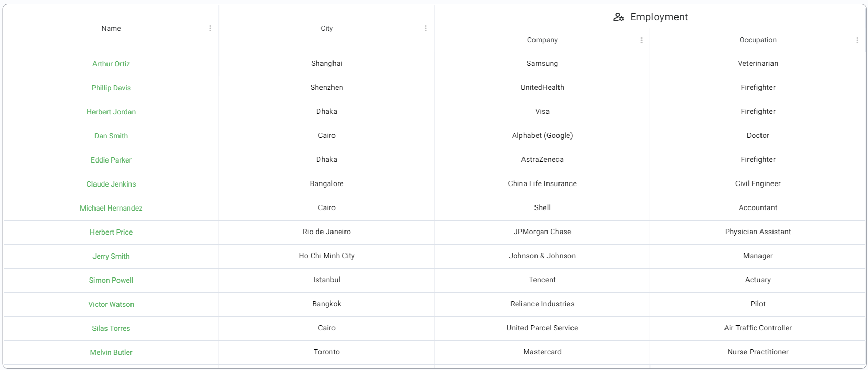Open the Company column kebab menu

(641, 40)
